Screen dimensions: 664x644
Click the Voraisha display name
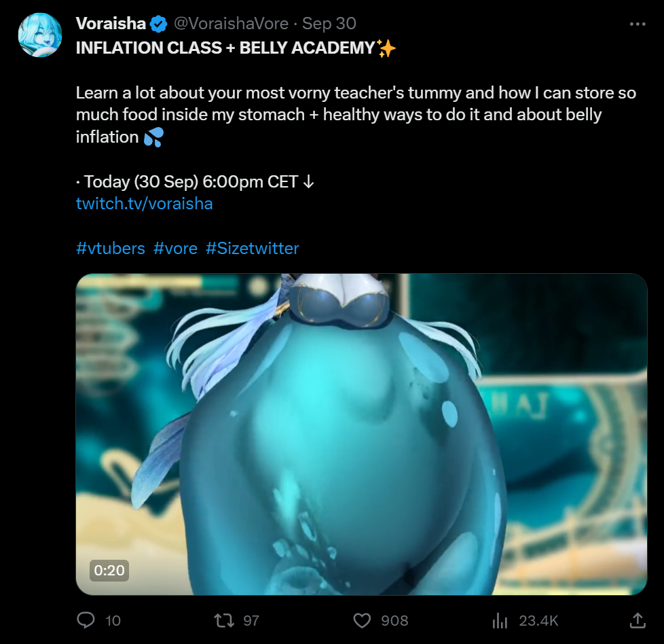click(x=111, y=24)
